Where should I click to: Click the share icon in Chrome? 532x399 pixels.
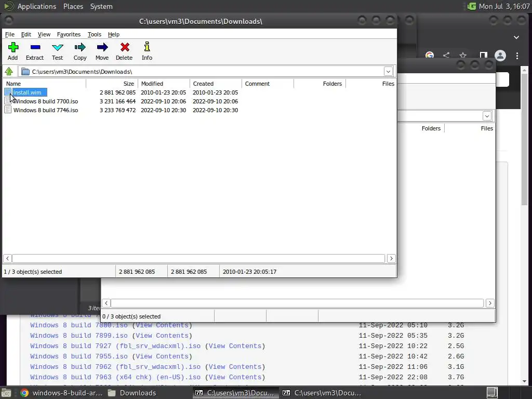point(446,55)
